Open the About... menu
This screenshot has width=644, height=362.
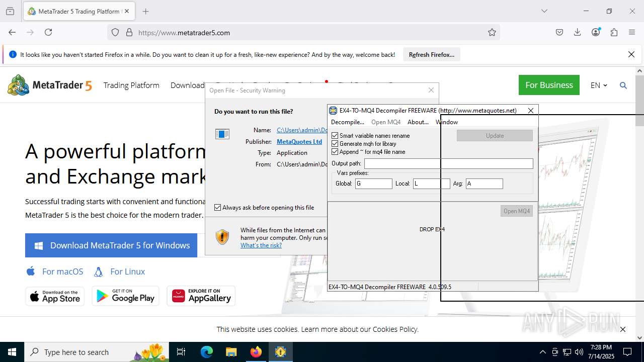(418, 122)
